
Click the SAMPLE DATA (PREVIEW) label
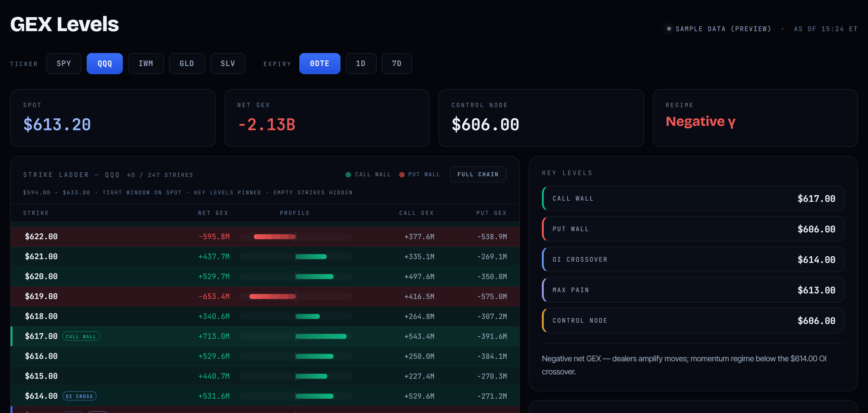coord(723,29)
